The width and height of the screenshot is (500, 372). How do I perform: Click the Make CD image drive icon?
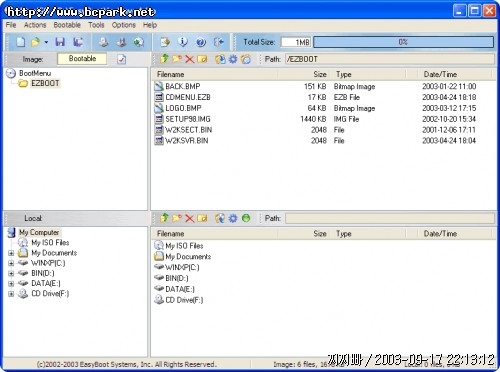coord(104,42)
